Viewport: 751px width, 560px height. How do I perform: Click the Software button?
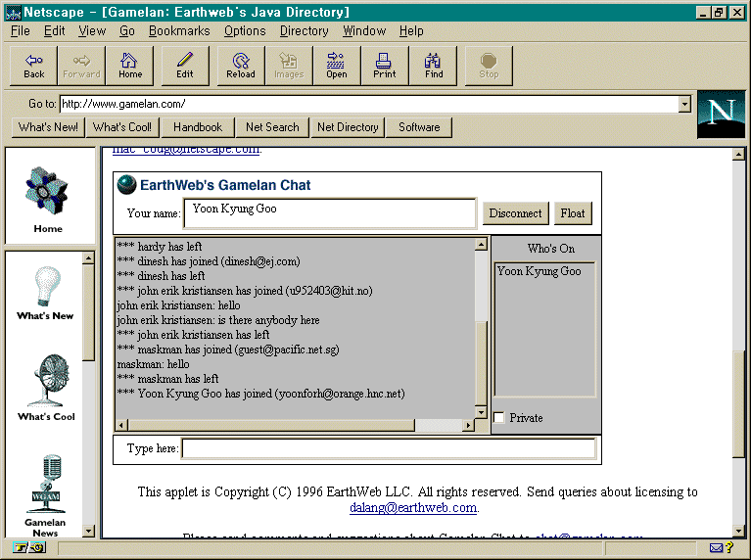pos(419,127)
